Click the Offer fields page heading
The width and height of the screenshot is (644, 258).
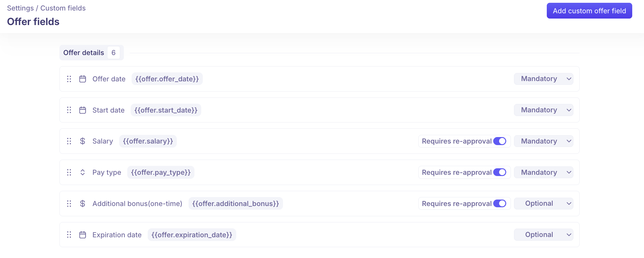coord(33,22)
